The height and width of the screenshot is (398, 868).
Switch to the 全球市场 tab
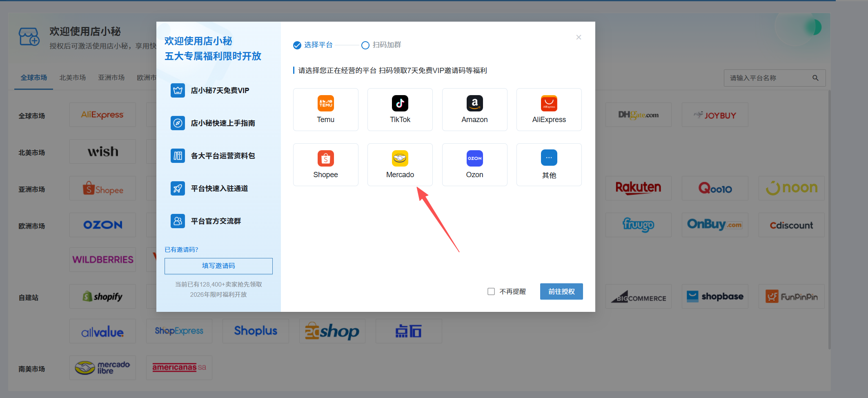[33, 78]
